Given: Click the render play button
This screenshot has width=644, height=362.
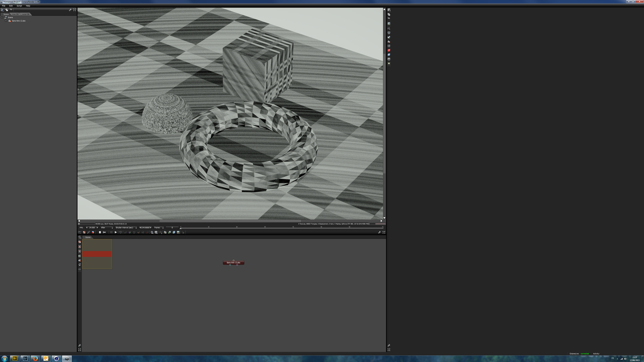Looking at the screenshot, I should [116, 232].
